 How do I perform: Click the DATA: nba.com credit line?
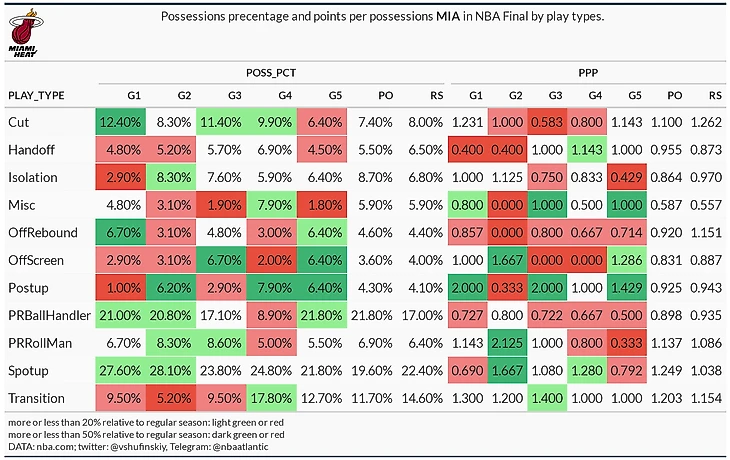tap(138, 446)
